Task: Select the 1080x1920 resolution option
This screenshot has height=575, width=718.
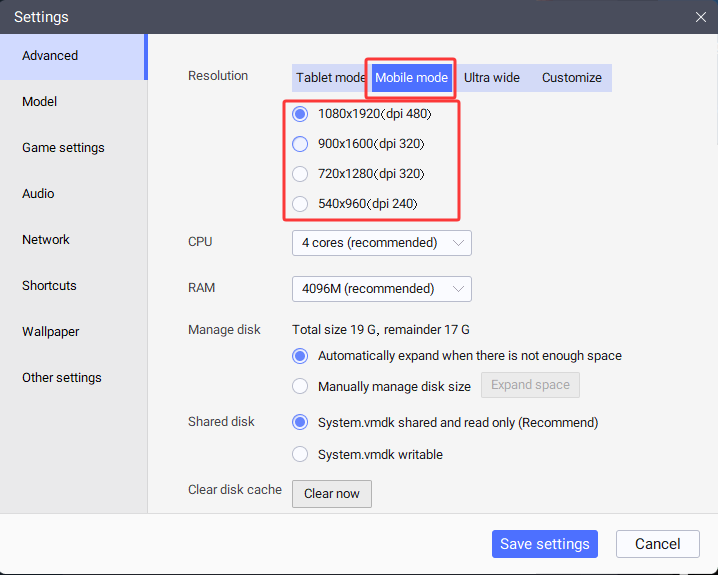Action: click(300, 114)
